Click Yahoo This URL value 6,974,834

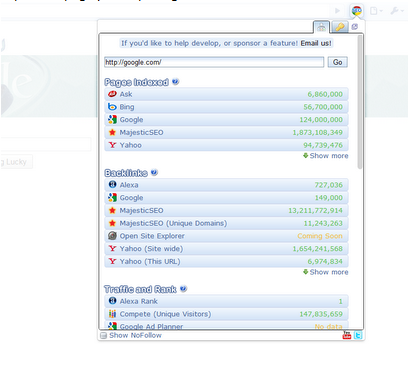325,261
